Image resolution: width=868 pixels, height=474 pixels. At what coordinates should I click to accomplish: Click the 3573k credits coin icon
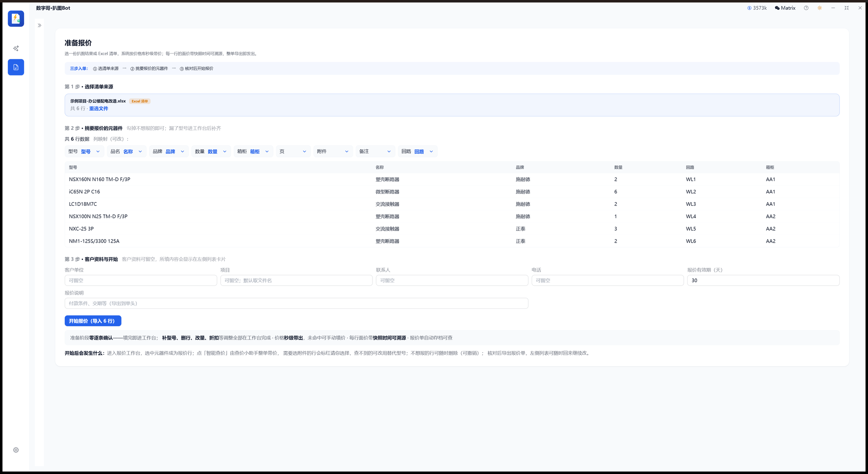tap(749, 8)
